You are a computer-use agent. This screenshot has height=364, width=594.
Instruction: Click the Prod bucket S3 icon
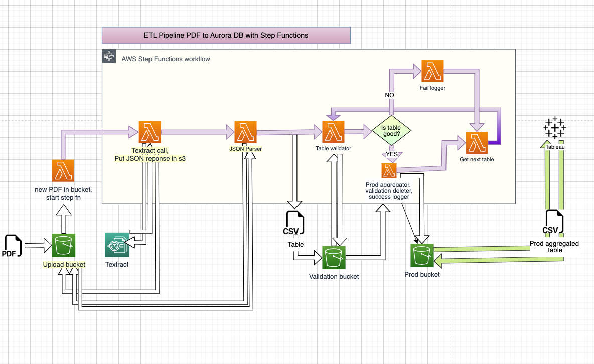tap(422, 255)
